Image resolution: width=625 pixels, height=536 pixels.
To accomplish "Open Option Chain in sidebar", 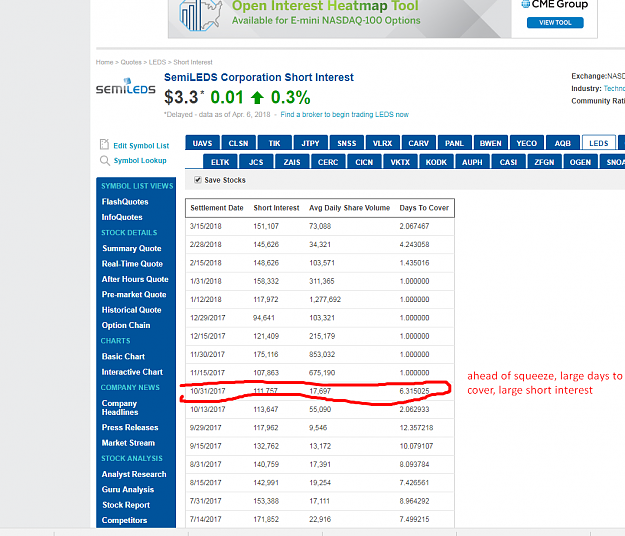I will [126, 325].
